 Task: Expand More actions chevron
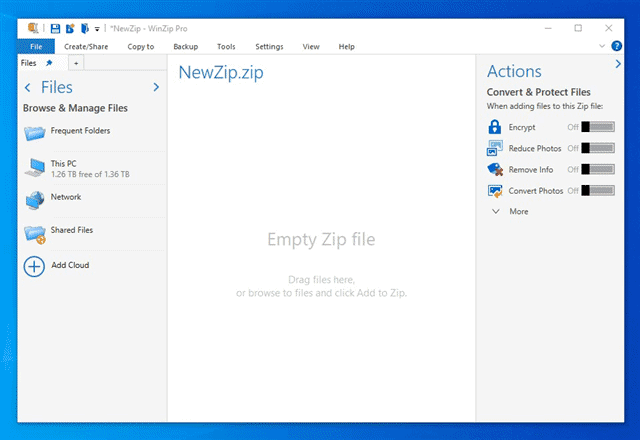[x=496, y=211]
